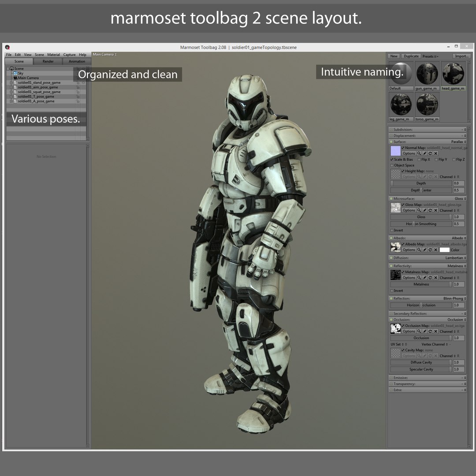Adjust the Gloss slider
Image resolution: width=476 pixels, height=476 pixels.
tap(421, 217)
